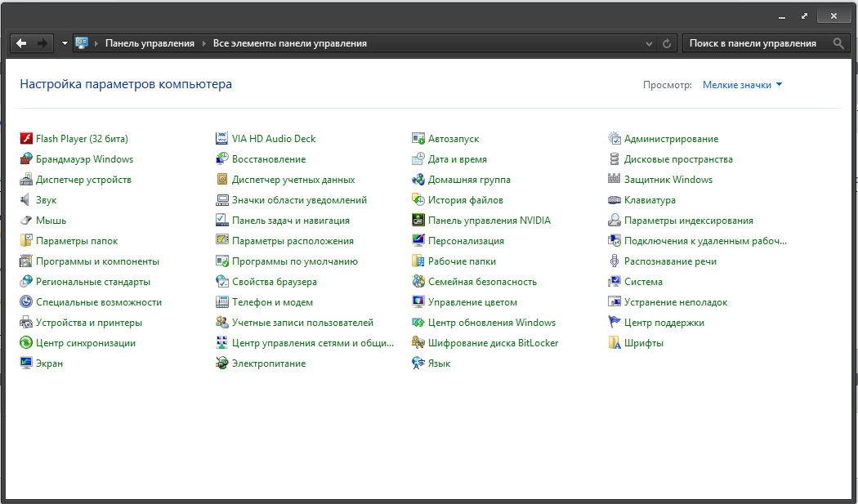858x504 pixels.
Task: Click the Восстановление icon
Action: click(x=221, y=159)
